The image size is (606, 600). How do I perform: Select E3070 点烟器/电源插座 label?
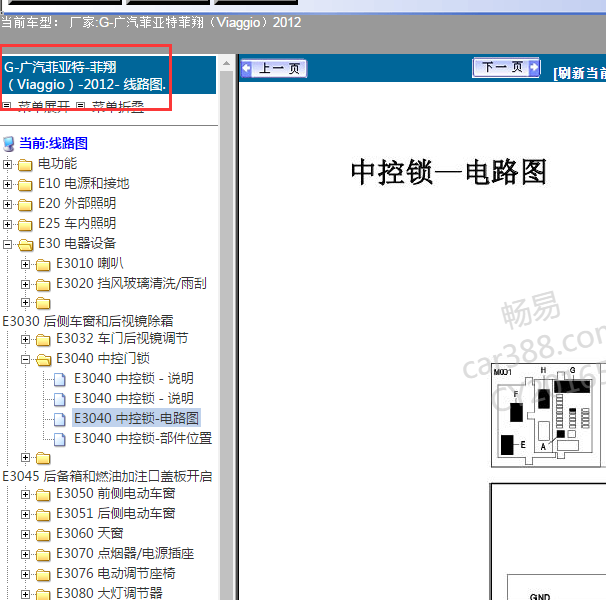coord(125,554)
